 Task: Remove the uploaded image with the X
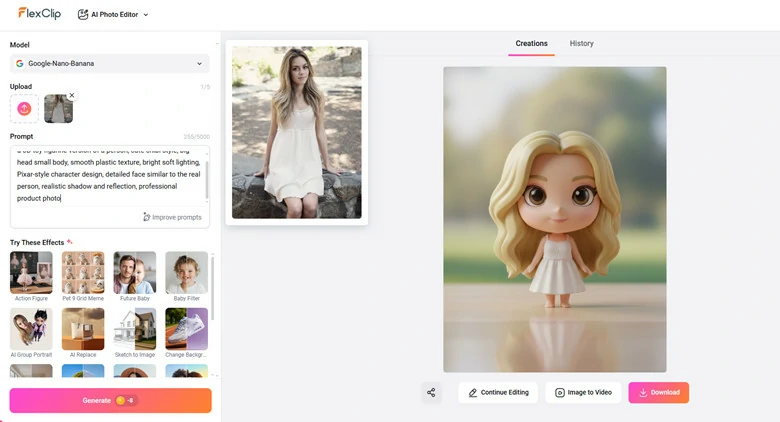click(72, 95)
